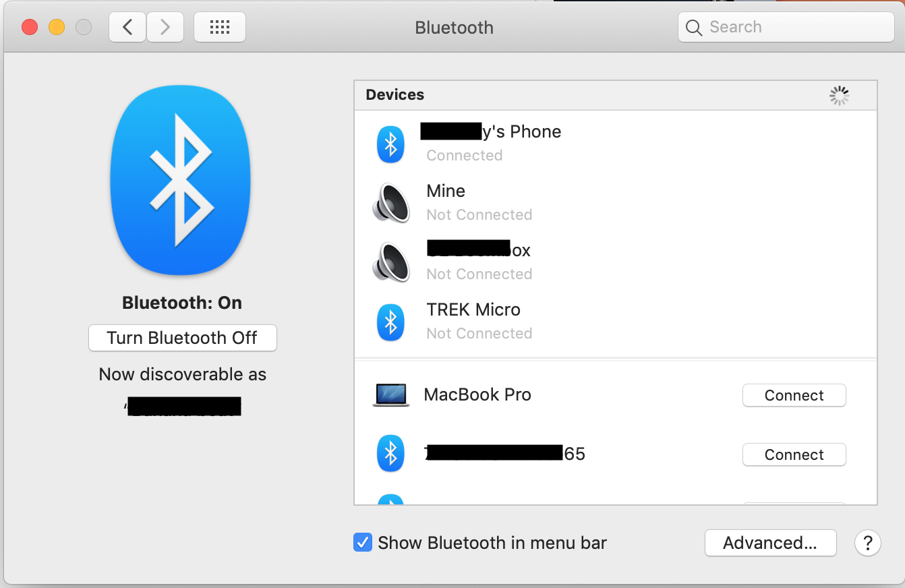Click the large Bluetooth logo icon
The width and height of the screenshot is (905, 588).
point(181,179)
